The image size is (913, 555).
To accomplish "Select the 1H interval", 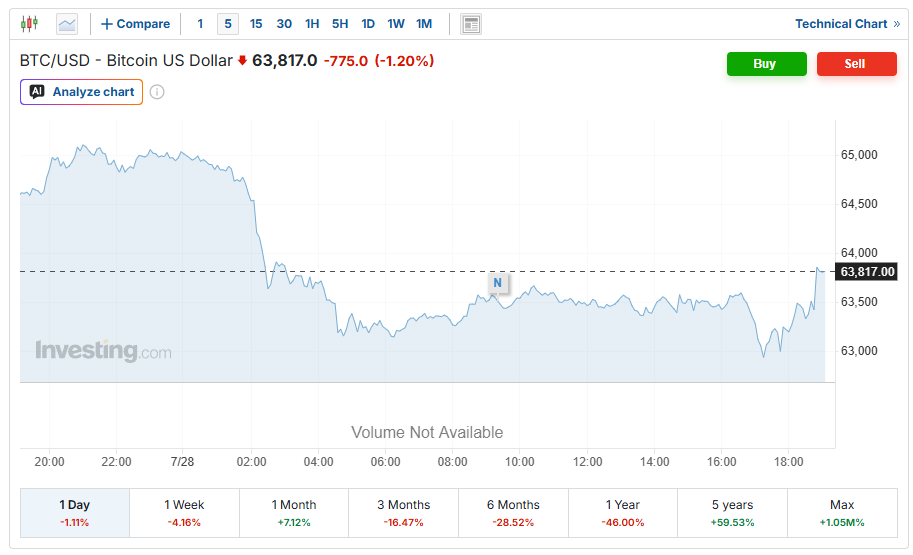I will click(x=312, y=24).
